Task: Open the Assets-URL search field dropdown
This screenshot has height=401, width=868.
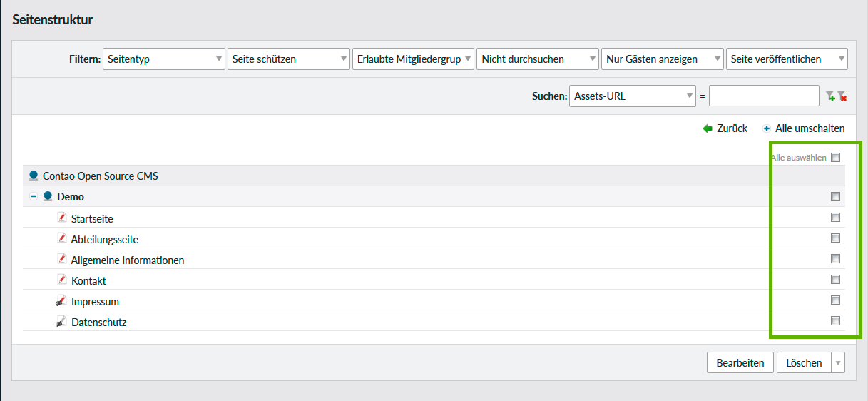Action: click(632, 96)
